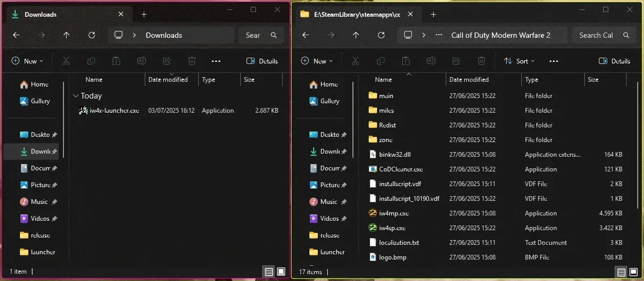Open See more menu in Downloads toolbar
Screen dimensions: 644x281
pyautogui.click(x=216, y=61)
